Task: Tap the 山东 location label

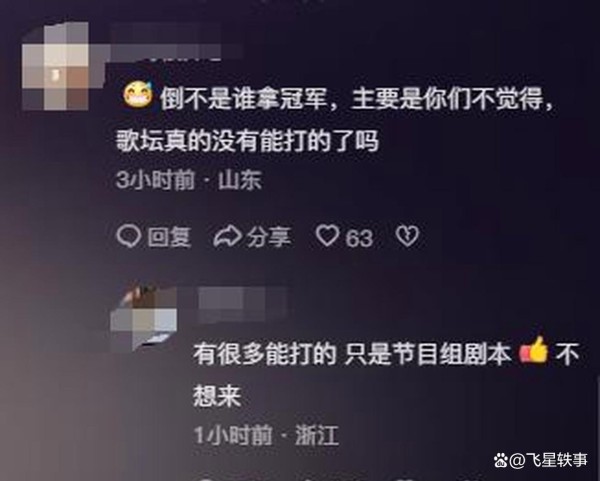Action: pos(240,180)
